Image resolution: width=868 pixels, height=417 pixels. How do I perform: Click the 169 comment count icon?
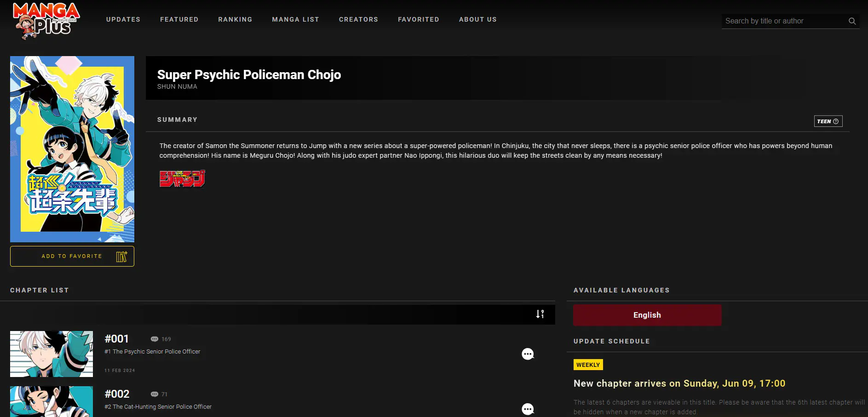tap(155, 339)
